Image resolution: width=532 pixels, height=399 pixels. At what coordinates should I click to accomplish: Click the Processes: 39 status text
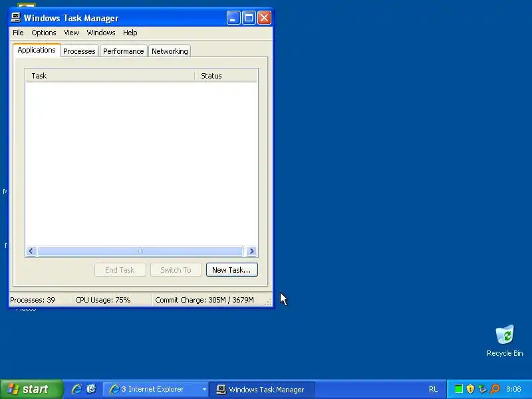33,300
